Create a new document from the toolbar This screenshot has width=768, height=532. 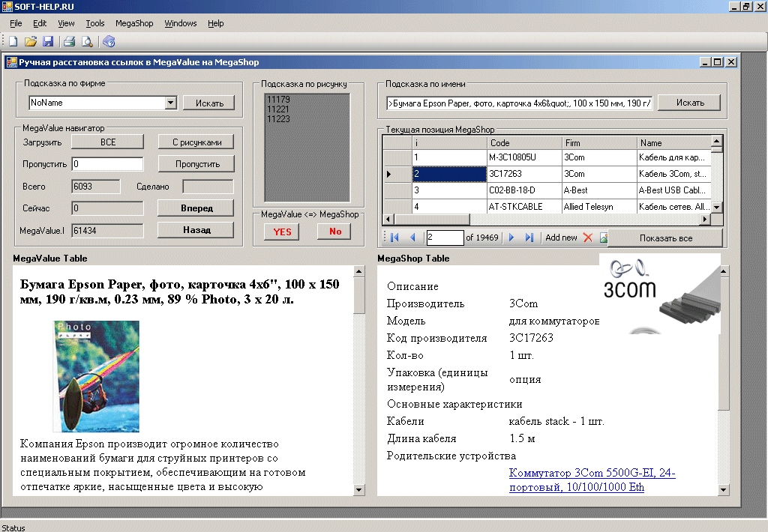[13, 42]
